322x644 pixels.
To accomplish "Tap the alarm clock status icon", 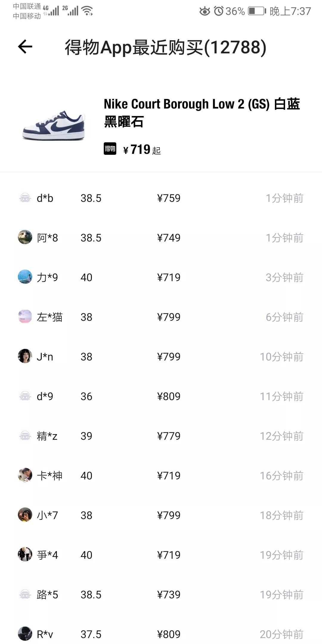I will [x=219, y=11].
